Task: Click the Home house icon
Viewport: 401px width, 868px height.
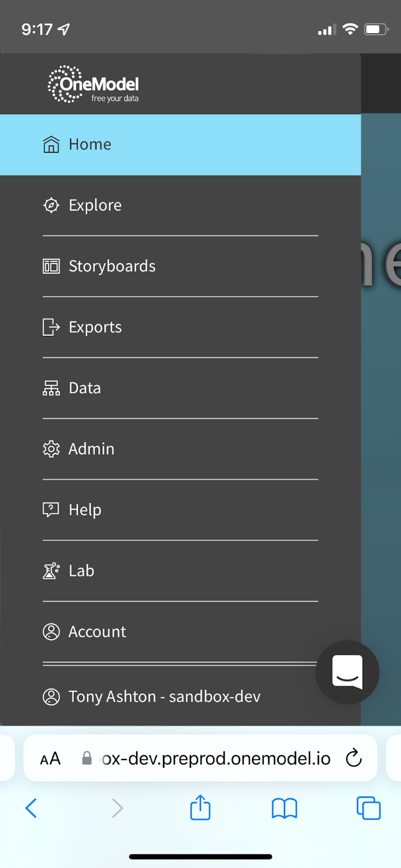Action: (x=51, y=144)
